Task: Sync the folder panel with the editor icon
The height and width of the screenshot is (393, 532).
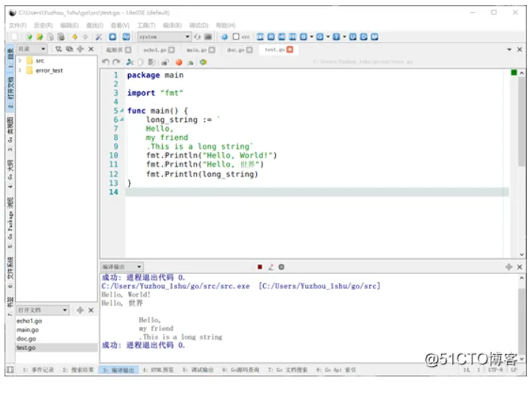Action: click(69, 49)
